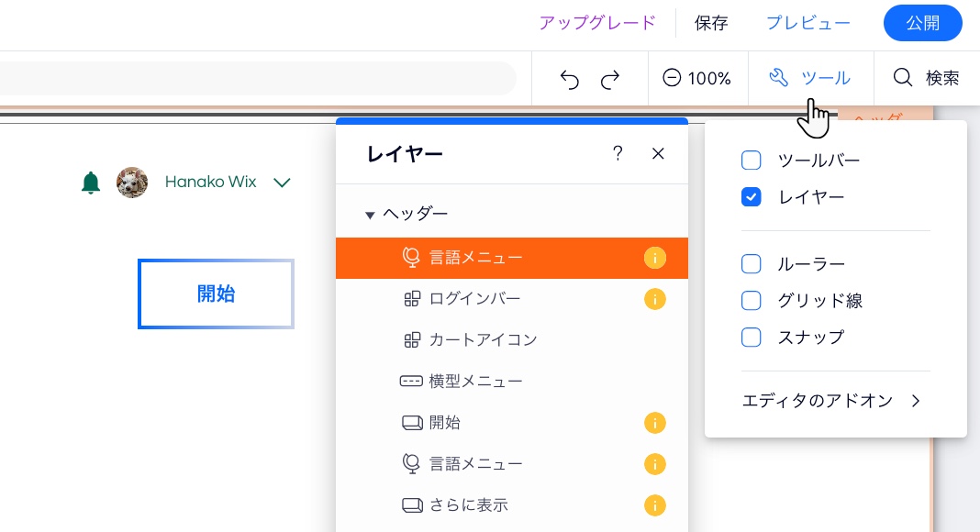Expand エディタのアドオン with its chevron

tap(915, 401)
